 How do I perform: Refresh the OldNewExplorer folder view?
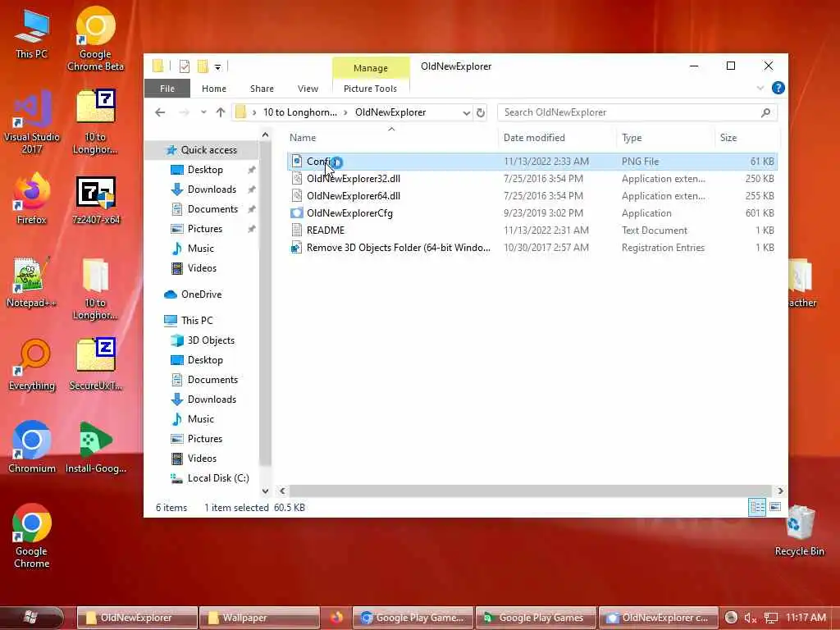click(x=481, y=112)
